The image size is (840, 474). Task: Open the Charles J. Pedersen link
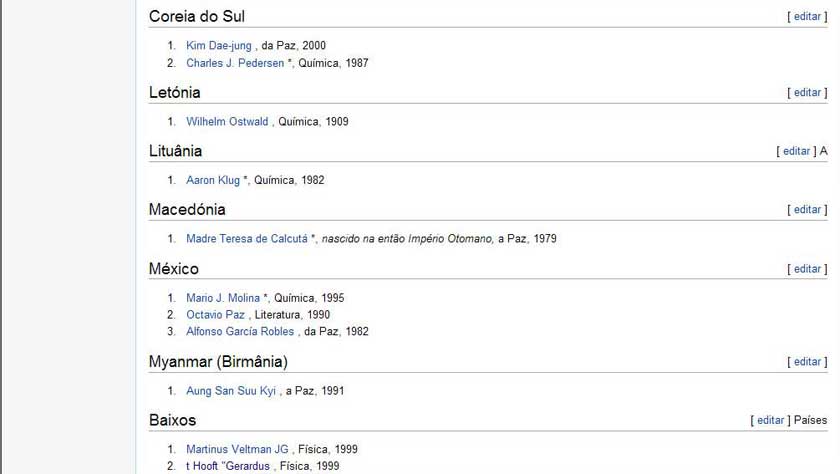tap(235, 63)
